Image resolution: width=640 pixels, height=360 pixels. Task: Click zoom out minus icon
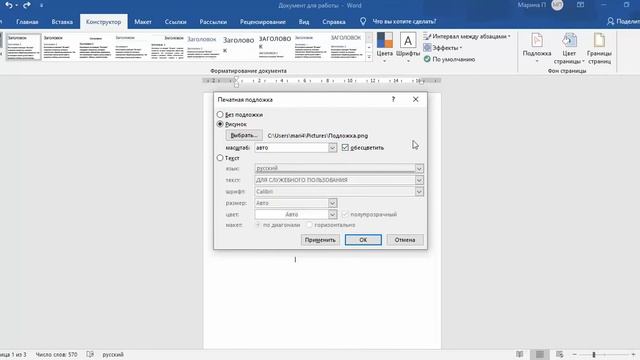pos(574,354)
